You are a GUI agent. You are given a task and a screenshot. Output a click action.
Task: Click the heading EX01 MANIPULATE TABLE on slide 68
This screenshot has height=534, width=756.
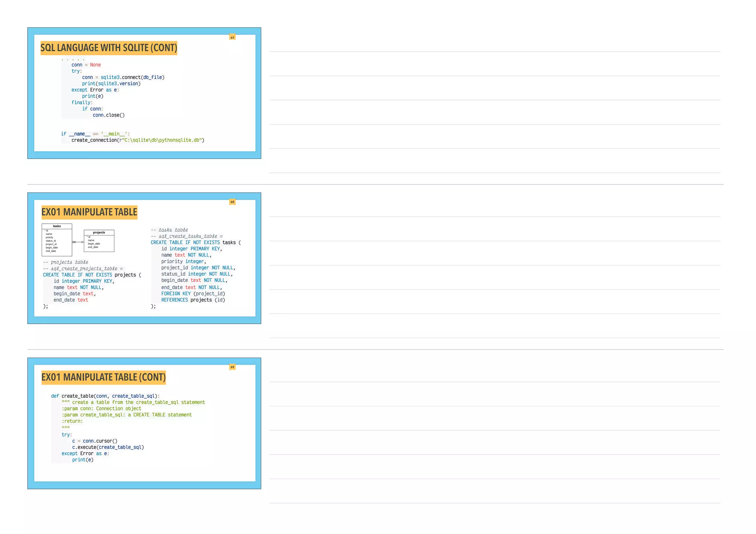pos(89,212)
